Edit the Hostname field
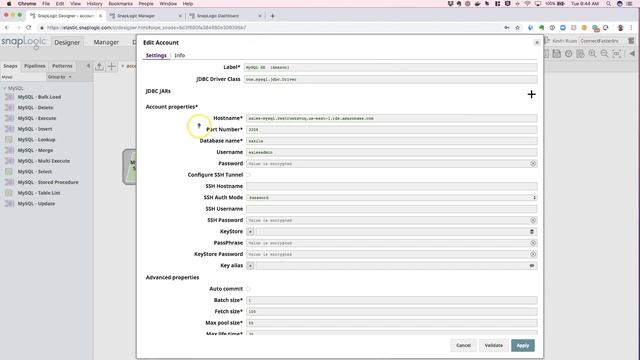The height and width of the screenshot is (360, 640). (x=391, y=118)
